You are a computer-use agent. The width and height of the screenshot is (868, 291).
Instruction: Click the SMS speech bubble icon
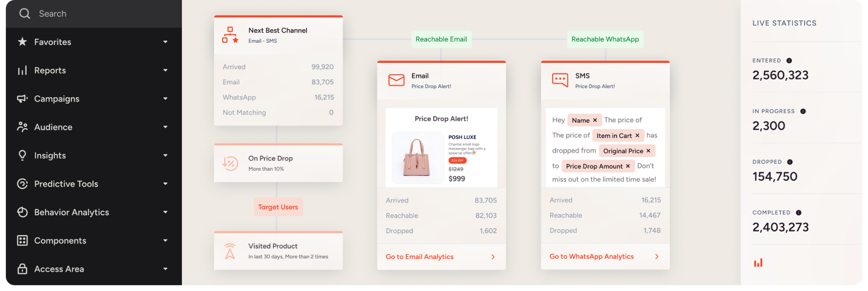tap(560, 80)
